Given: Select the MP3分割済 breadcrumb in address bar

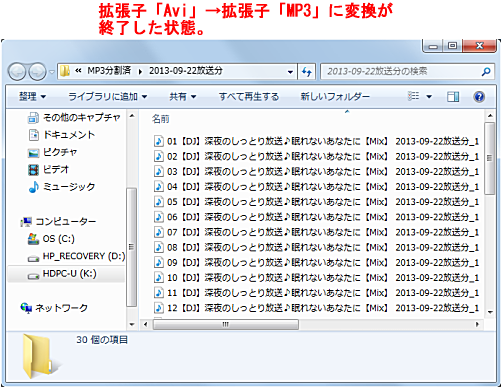Looking at the screenshot, I should point(109,71).
